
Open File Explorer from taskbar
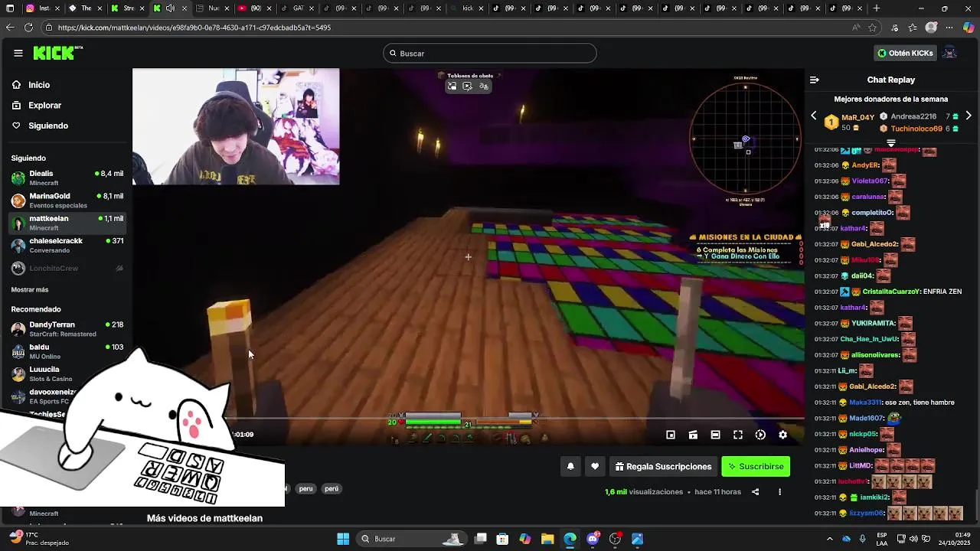click(x=547, y=539)
